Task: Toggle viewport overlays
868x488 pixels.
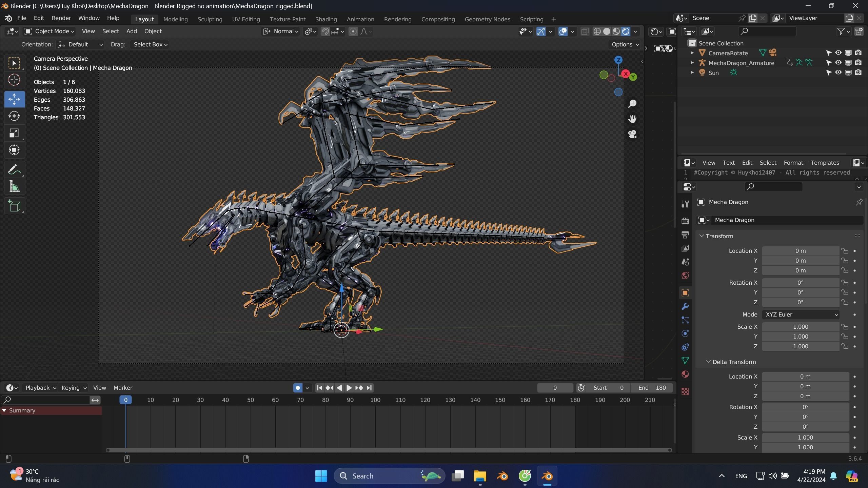Action: 563,32
